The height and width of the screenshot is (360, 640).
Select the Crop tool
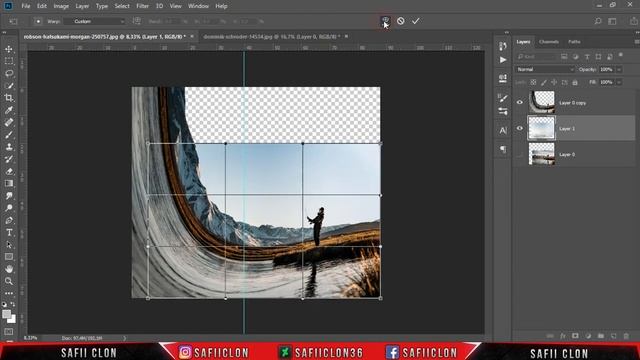(x=9, y=98)
